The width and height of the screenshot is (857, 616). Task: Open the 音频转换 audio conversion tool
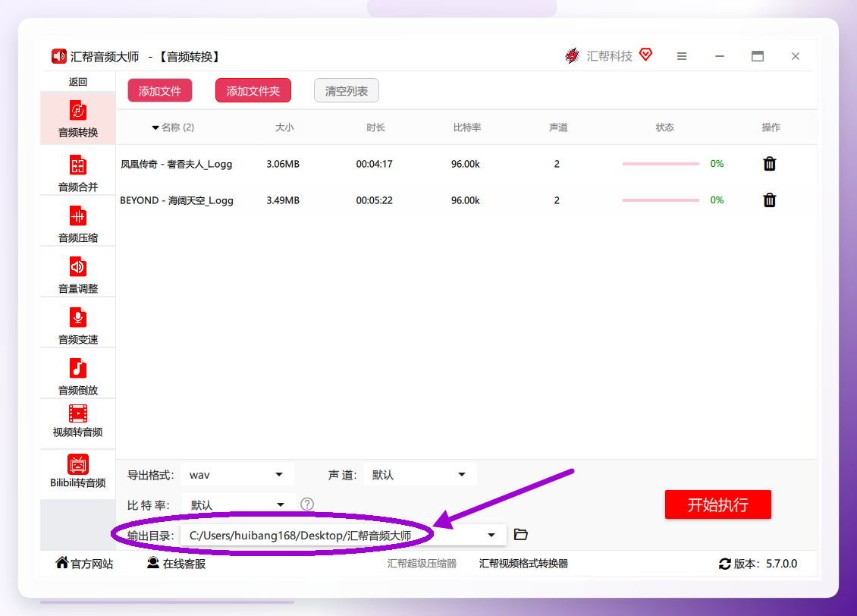tap(77, 119)
